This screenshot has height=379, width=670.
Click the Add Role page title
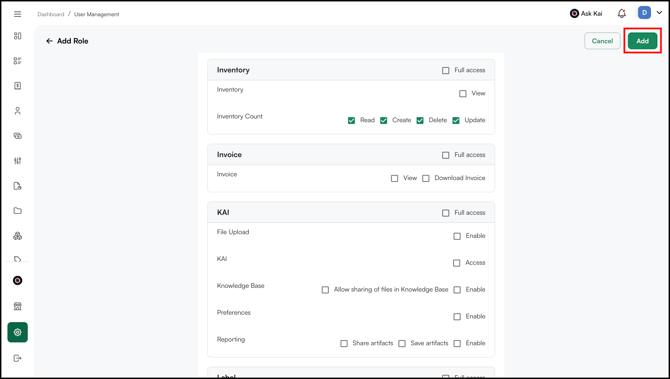pos(73,41)
